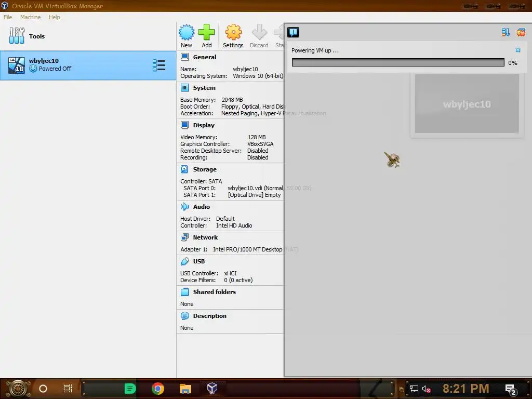Image resolution: width=532 pixels, height=399 pixels.
Task: Click the New virtual machine icon
Action: (x=187, y=32)
